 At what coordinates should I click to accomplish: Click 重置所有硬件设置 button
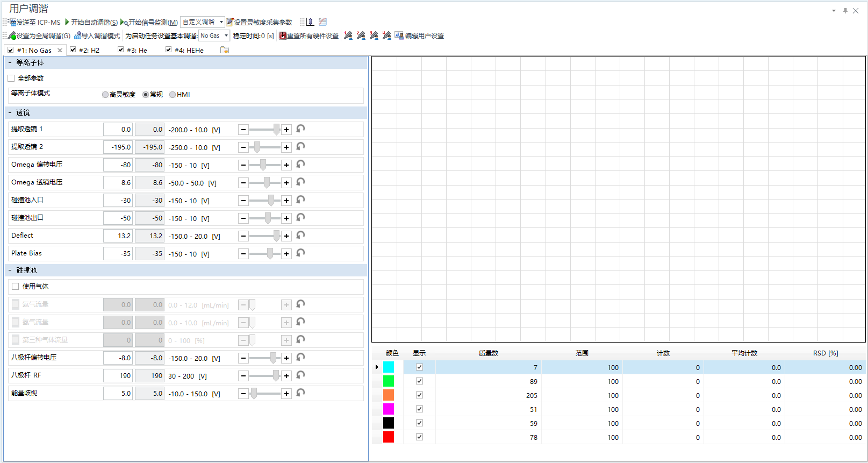coord(309,35)
